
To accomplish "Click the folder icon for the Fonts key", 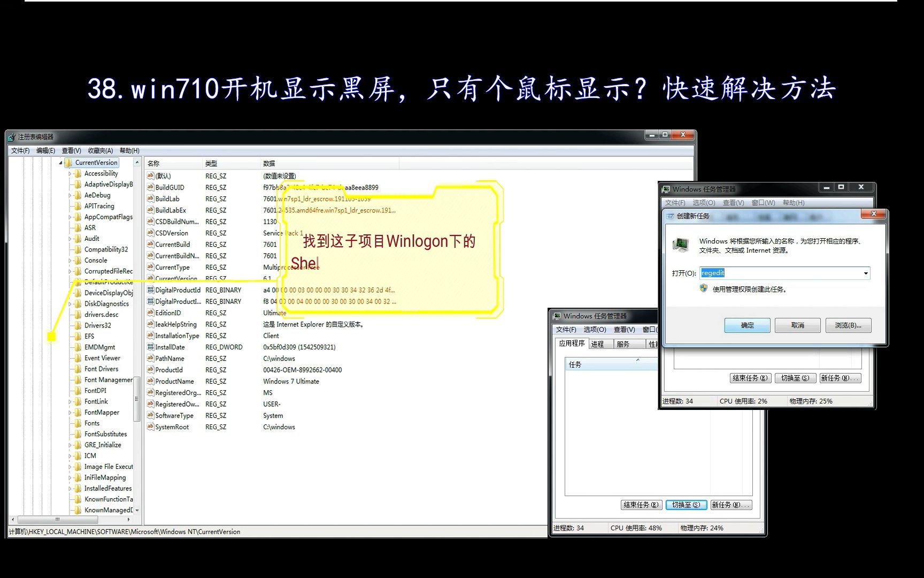I will tap(78, 423).
